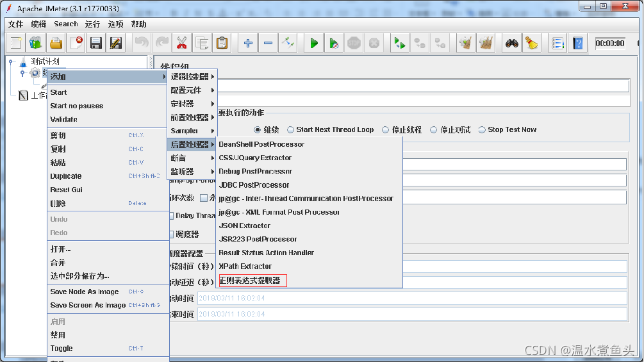This screenshot has height=362, width=644.
Task: Select Stop Test Now radio button
Action: click(x=482, y=129)
